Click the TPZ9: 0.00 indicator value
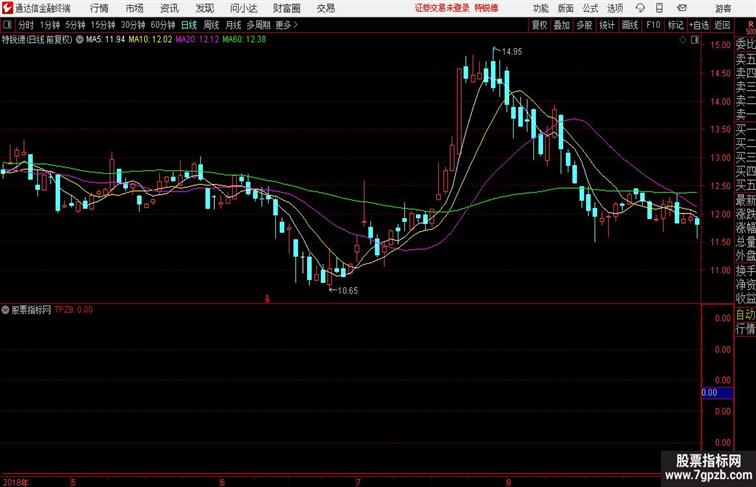The width and height of the screenshot is (756, 487). [x=73, y=310]
